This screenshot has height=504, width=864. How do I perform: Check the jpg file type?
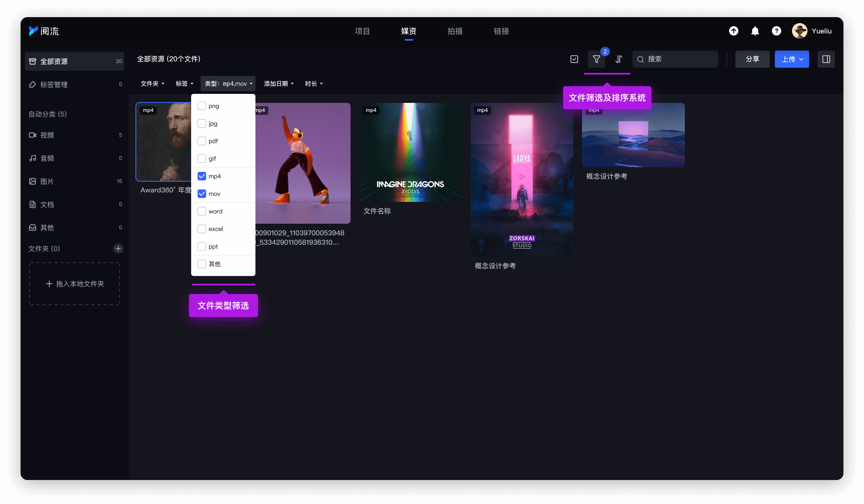202,123
